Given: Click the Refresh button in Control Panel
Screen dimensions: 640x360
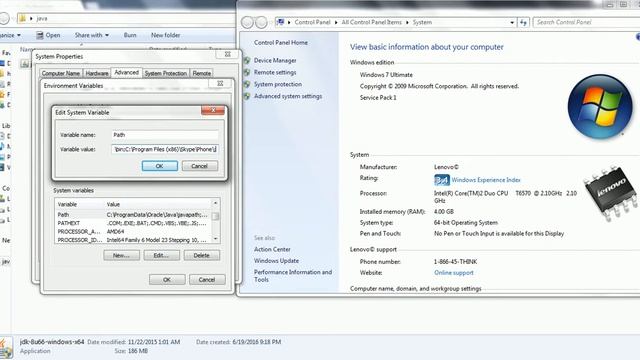Looking at the screenshot, I should [x=523, y=22].
